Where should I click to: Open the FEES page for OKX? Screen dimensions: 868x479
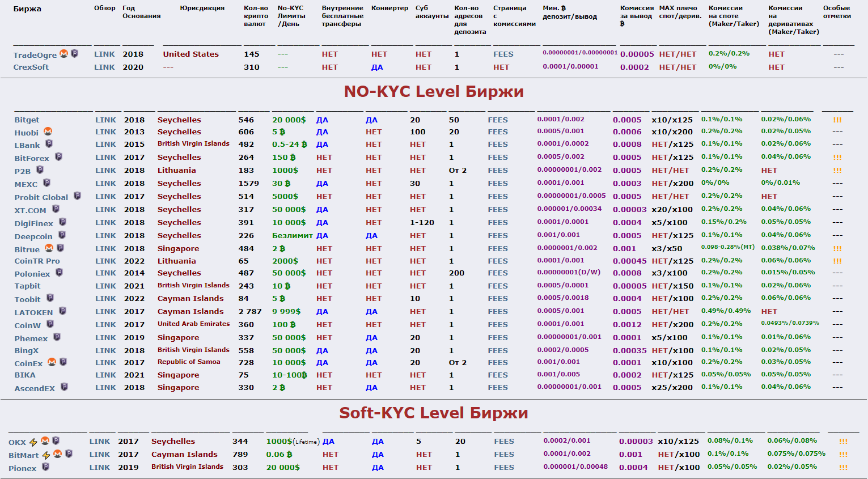504,442
